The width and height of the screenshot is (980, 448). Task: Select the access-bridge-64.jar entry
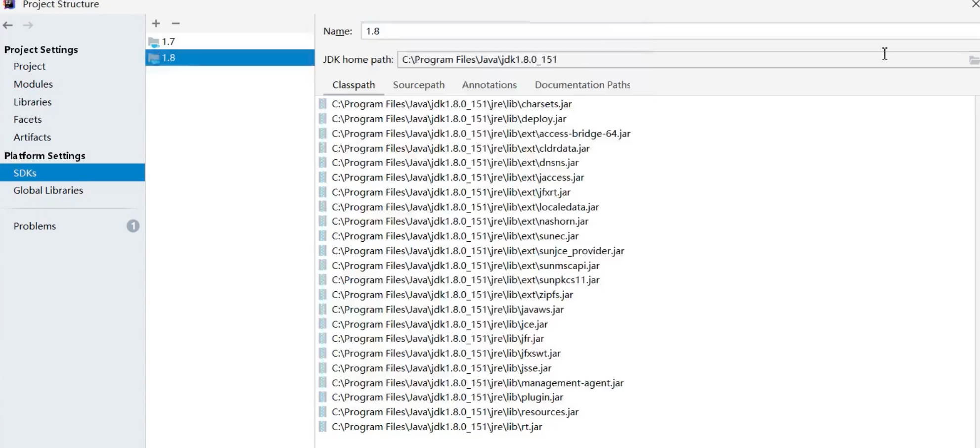coord(481,134)
